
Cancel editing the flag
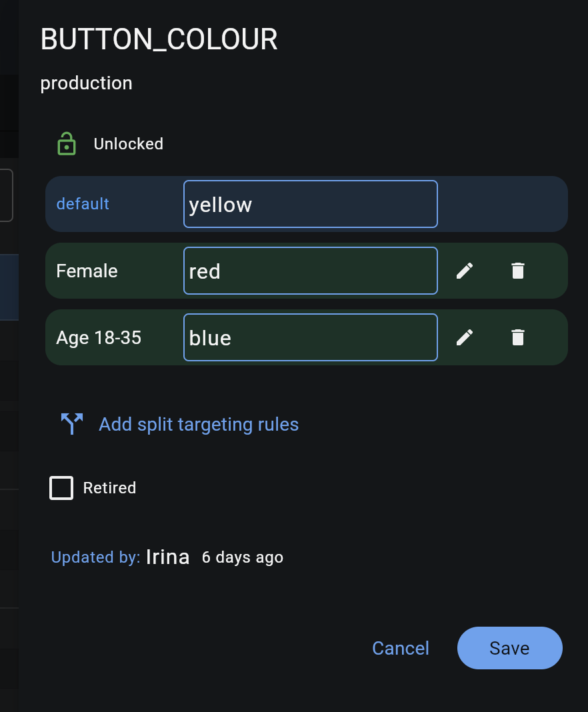pos(400,647)
